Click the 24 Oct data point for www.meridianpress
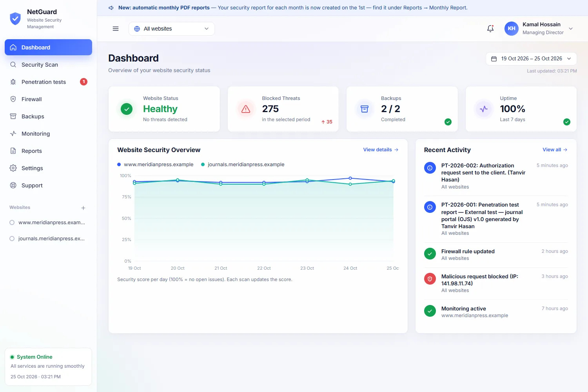 [x=350, y=178]
